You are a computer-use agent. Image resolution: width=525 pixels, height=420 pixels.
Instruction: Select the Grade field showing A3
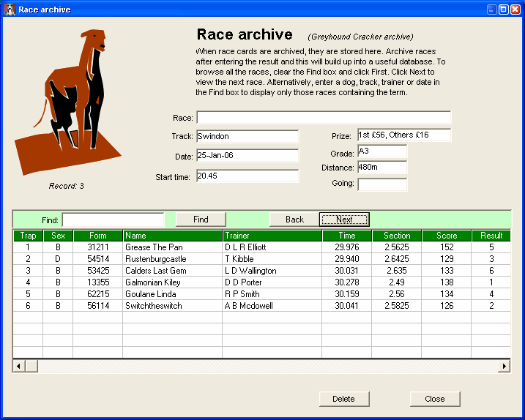pyautogui.click(x=381, y=151)
